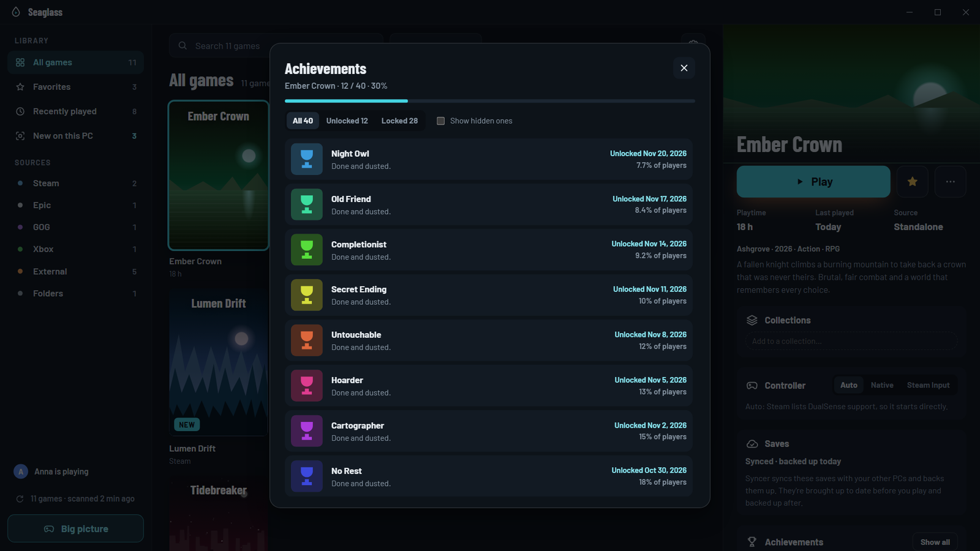Close the Achievements dialog with X
This screenshot has height=551, width=980.
pos(684,68)
